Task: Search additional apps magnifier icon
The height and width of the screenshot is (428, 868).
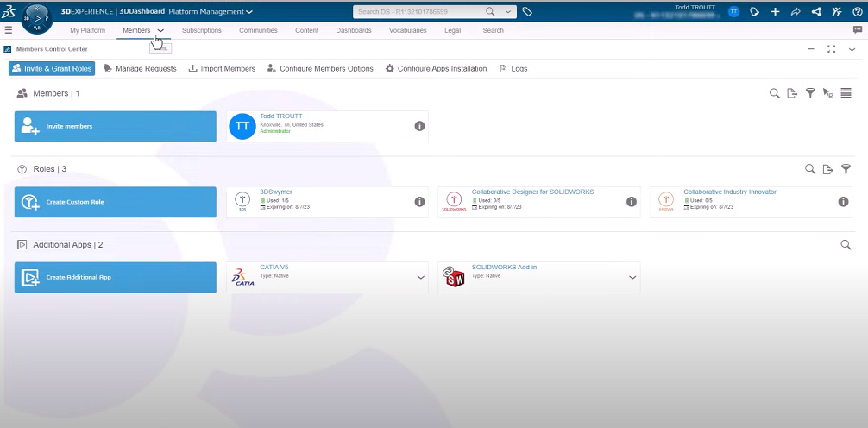Action: 846,244
